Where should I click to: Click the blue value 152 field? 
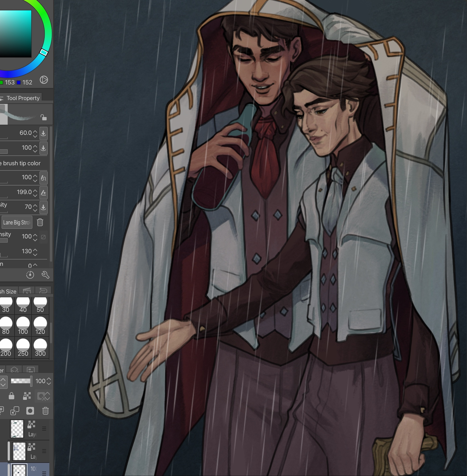[27, 82]
